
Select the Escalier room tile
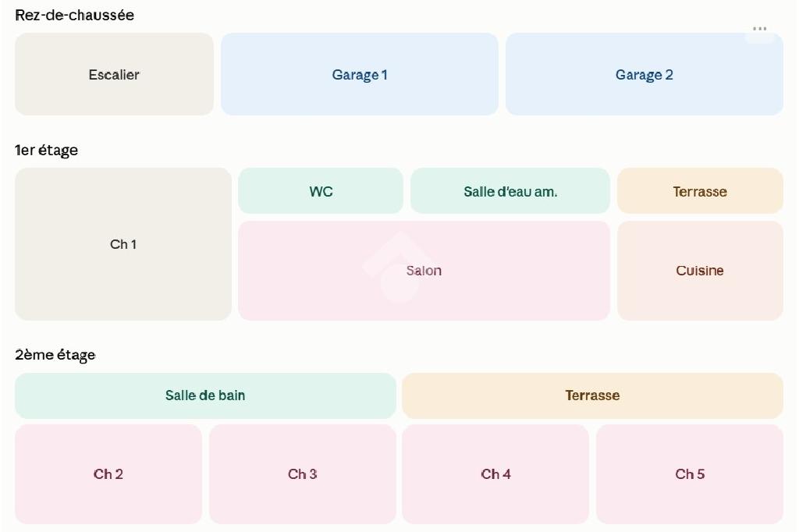(x=114, y=74)
